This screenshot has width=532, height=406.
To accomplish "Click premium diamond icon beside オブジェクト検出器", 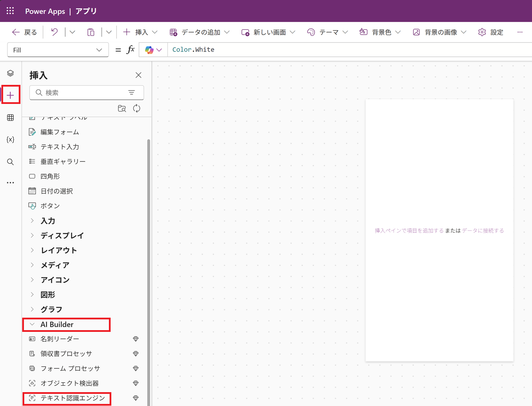I will [136, 383].
